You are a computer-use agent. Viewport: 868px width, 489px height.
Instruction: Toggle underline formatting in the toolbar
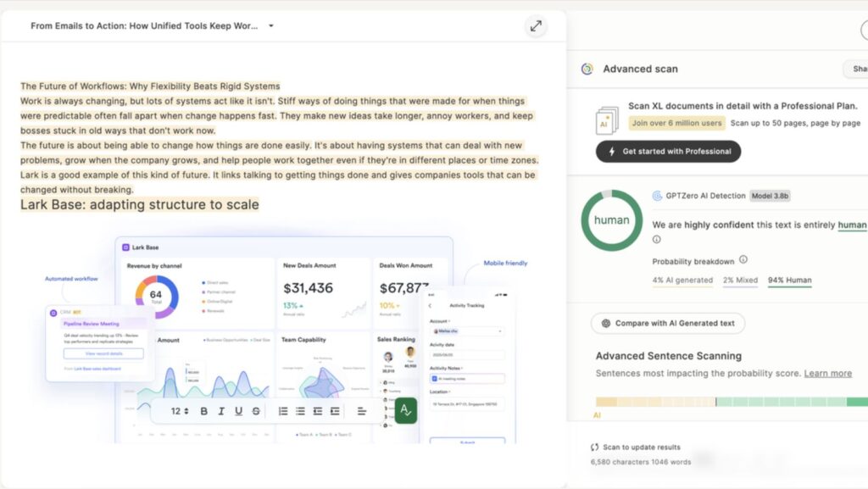[238, 411]
